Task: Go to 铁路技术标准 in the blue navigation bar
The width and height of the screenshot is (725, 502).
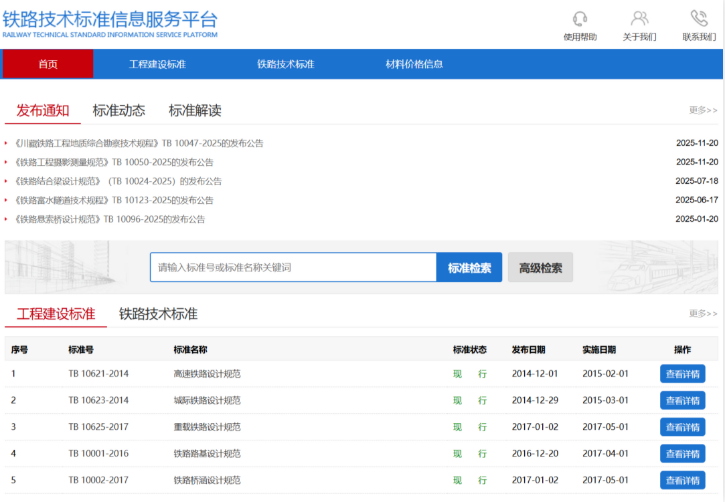Action: coord(285,64)
